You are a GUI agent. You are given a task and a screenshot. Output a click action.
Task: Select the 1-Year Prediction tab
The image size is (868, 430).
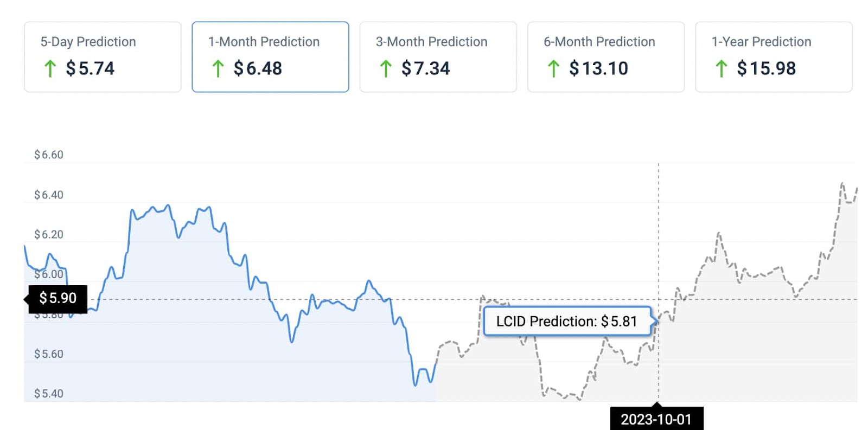(773, 56)
